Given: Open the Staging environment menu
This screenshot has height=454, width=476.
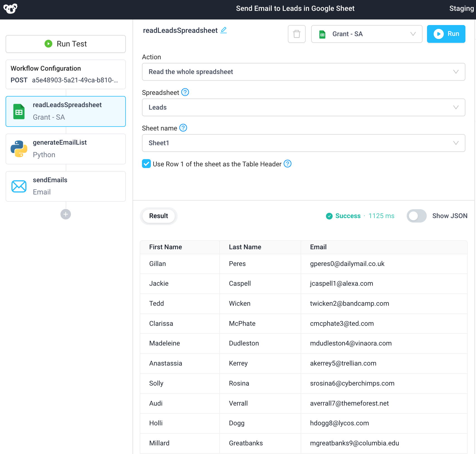Looking at the screenshot, I should (461, 8).
